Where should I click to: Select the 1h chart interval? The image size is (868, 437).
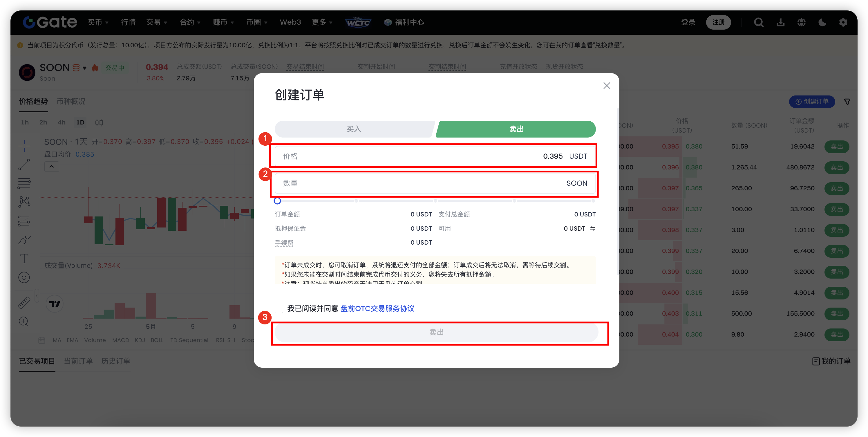tap(25, 122)
